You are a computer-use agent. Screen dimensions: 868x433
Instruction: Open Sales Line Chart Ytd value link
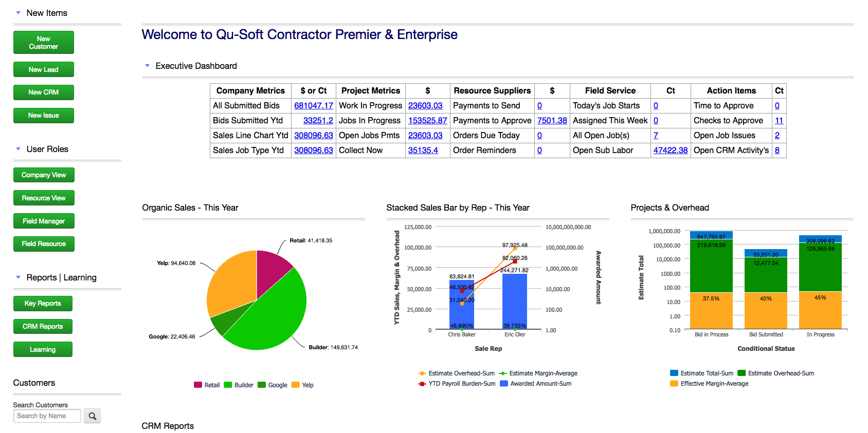coord(314,135)
